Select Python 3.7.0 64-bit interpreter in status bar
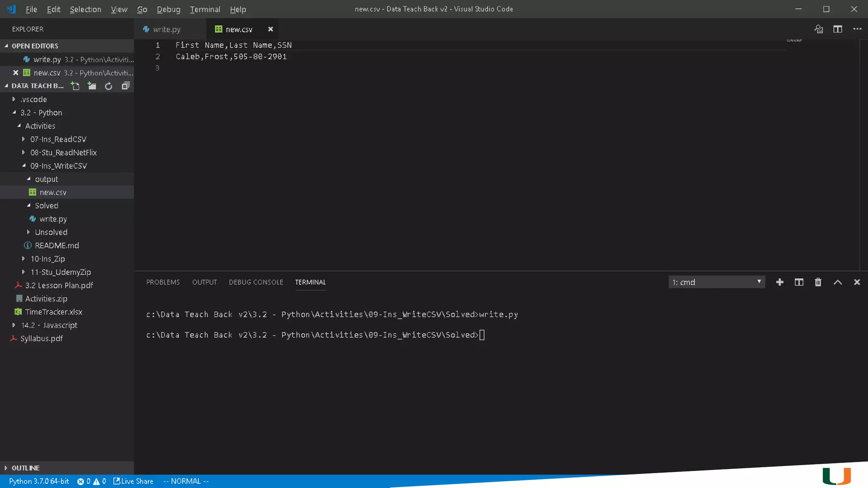The width and height of the screenshot is (868, 488). pos(39,481)
